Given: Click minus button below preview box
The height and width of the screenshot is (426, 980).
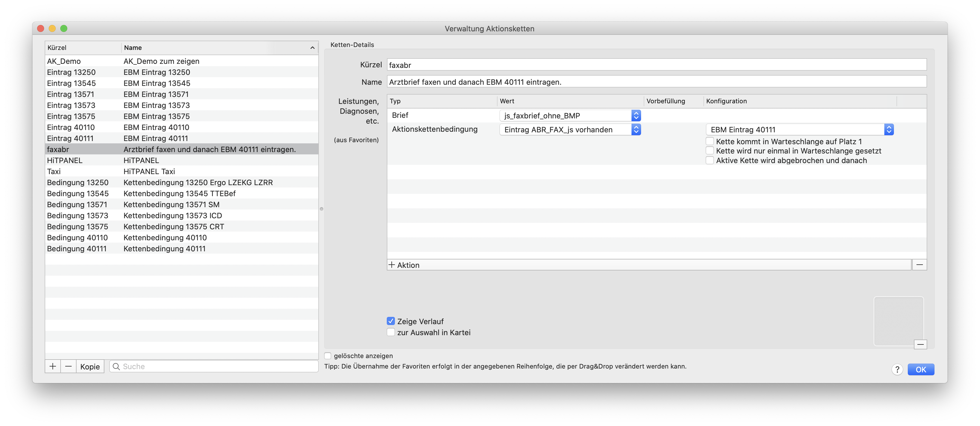Looking at the screenshot, I should pyautogui.click(x=920, y=344).
